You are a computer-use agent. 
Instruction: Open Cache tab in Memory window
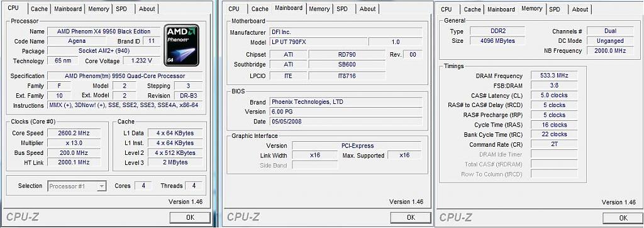tap(472, 9)
